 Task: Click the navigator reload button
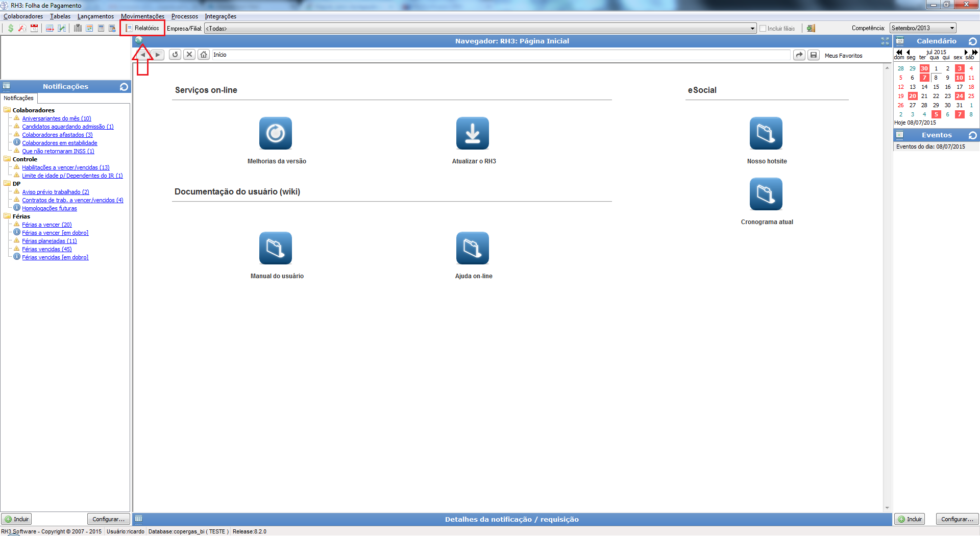[x=175, y=55]
